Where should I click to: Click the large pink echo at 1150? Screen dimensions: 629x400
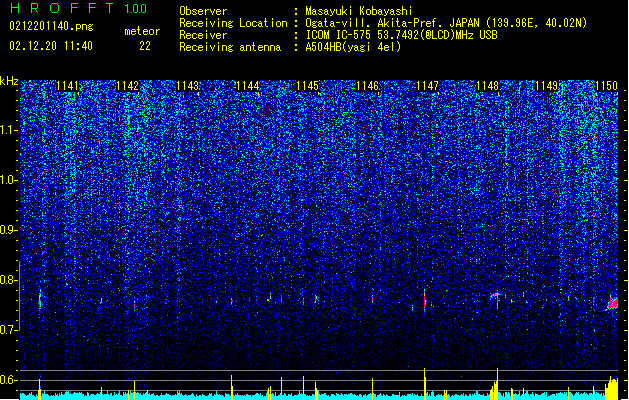[x=613, y=304]
